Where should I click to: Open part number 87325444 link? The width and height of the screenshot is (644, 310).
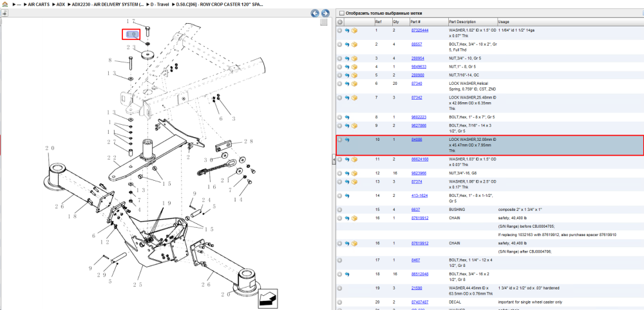tap(420, 30)
